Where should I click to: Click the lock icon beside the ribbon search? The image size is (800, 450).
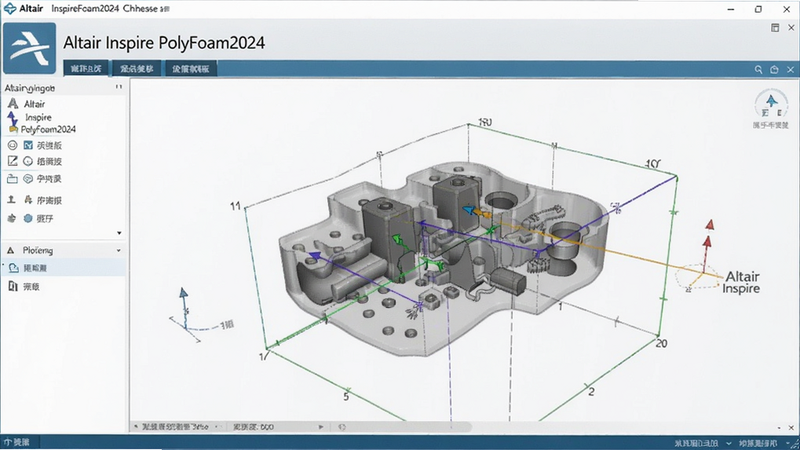(x=774, y=69)
